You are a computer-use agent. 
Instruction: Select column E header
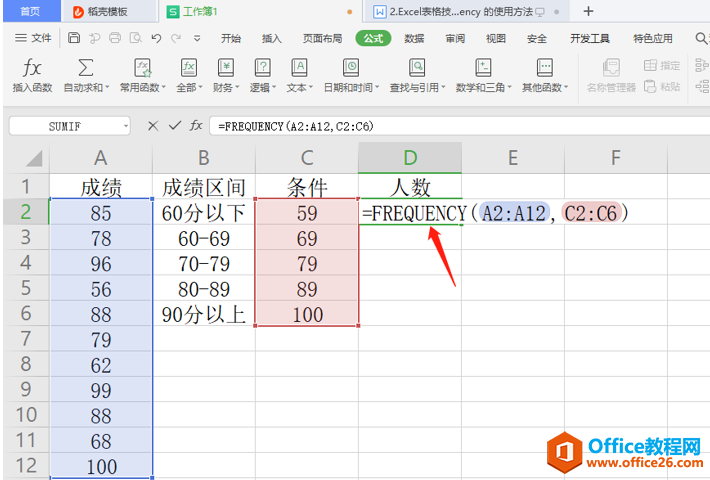[513, 158]
